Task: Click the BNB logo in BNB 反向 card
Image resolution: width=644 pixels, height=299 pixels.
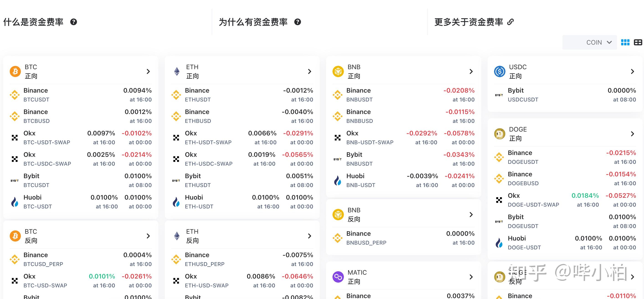Action: pyautogui.click(x=338, y=214)
